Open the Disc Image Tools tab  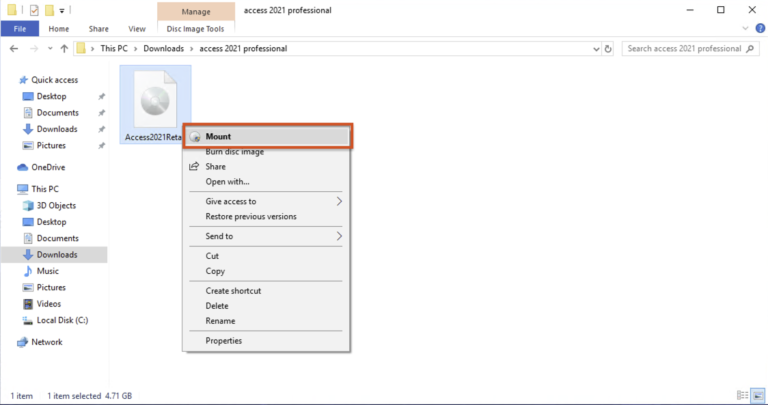pos(195,29)
